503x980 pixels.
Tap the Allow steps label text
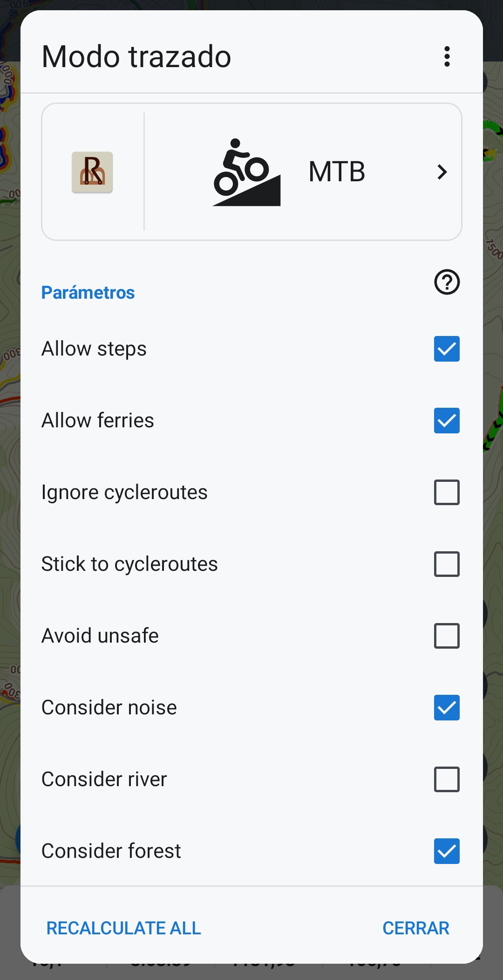coord(94,349)
